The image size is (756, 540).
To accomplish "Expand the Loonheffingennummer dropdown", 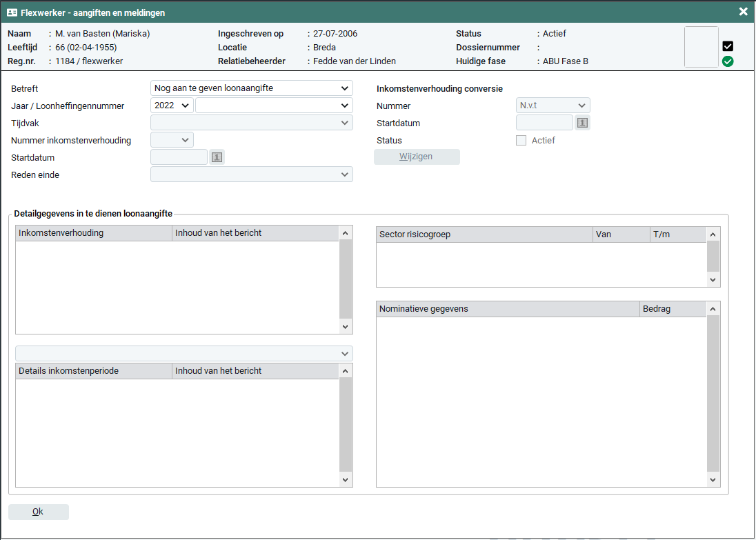I will click(274, 106).
